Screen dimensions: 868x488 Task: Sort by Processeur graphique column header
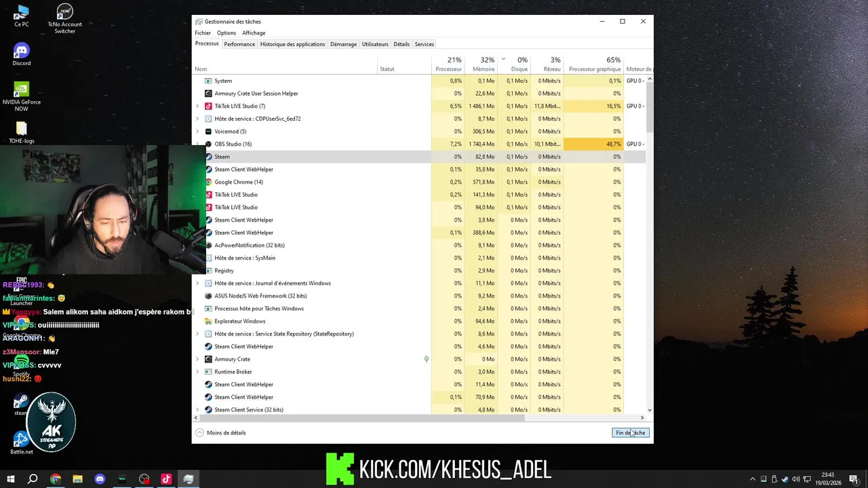(594, 64)
